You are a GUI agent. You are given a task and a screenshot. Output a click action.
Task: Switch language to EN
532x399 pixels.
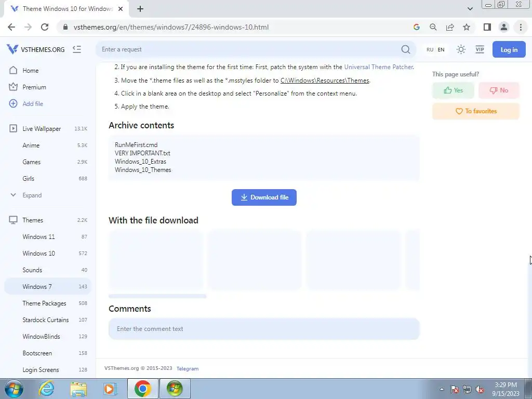(x=441, y=49)
